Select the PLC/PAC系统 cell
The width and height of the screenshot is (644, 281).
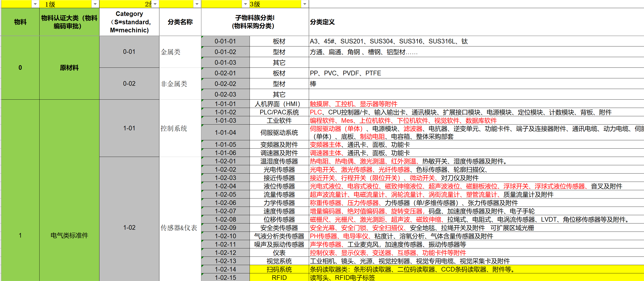(x=279, y=112)
